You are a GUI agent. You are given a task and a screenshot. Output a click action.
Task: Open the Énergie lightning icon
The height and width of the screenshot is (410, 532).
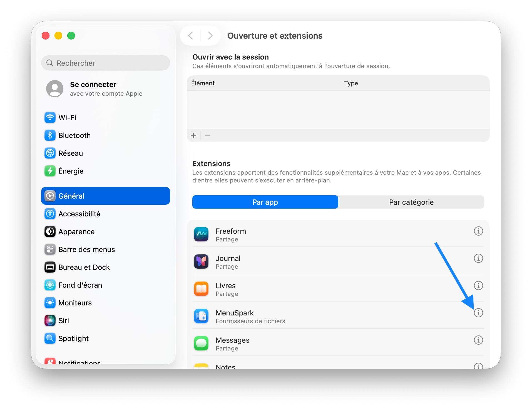50,171
